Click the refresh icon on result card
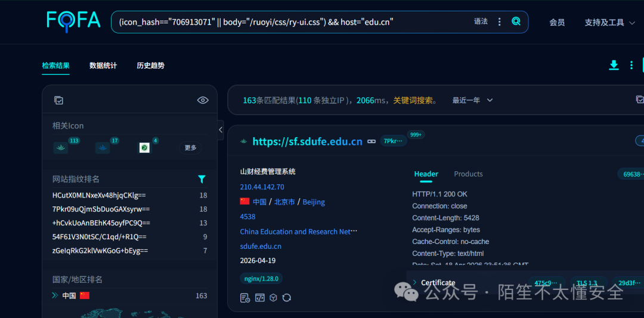 (287, 298)
